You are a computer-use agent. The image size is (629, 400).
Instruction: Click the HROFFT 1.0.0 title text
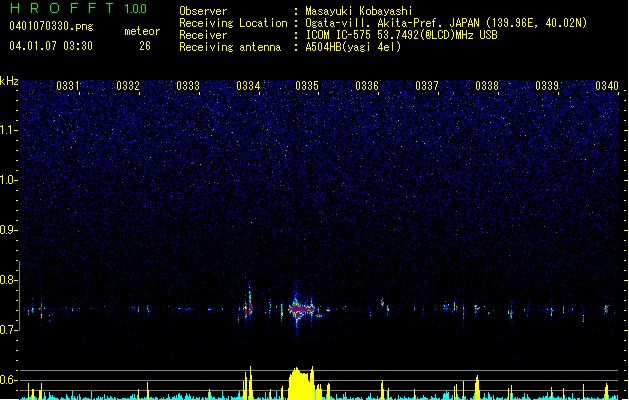tap(78, 8)
